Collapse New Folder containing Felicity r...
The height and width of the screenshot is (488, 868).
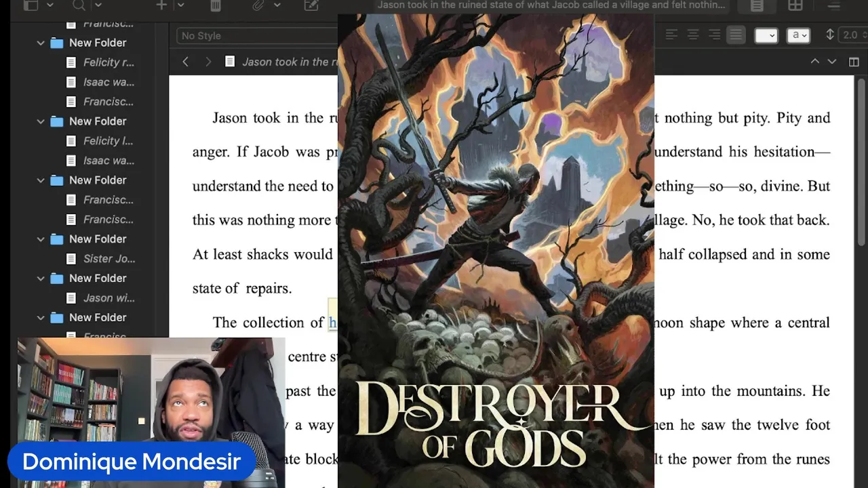41,43
